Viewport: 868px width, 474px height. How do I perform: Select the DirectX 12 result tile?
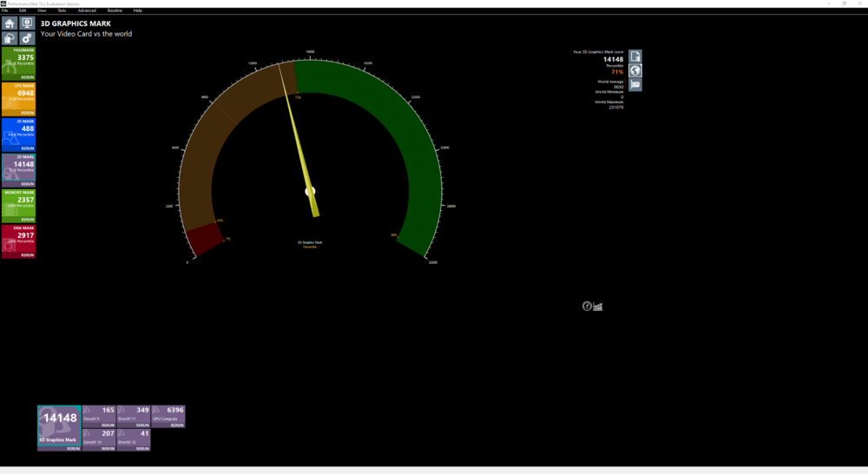[133, 438]
